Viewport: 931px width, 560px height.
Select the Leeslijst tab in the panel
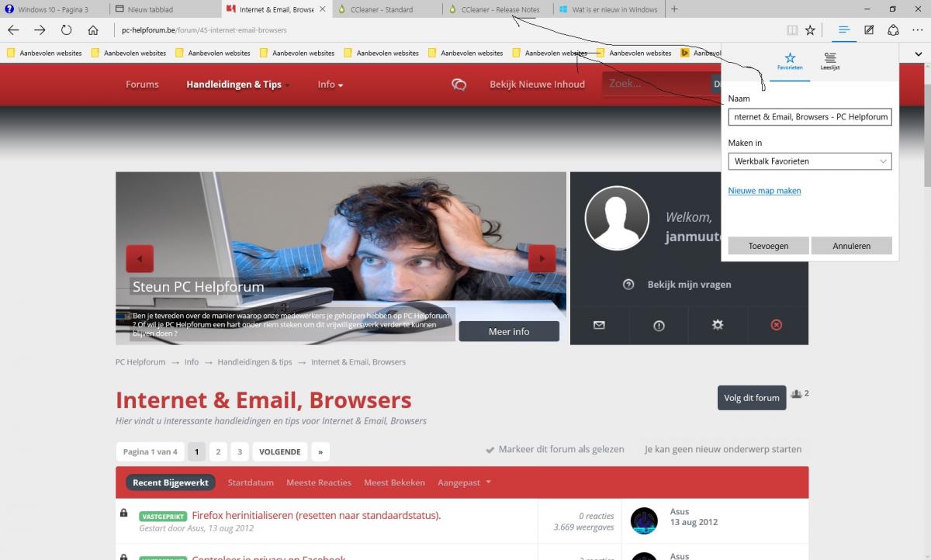pos(830,62)
